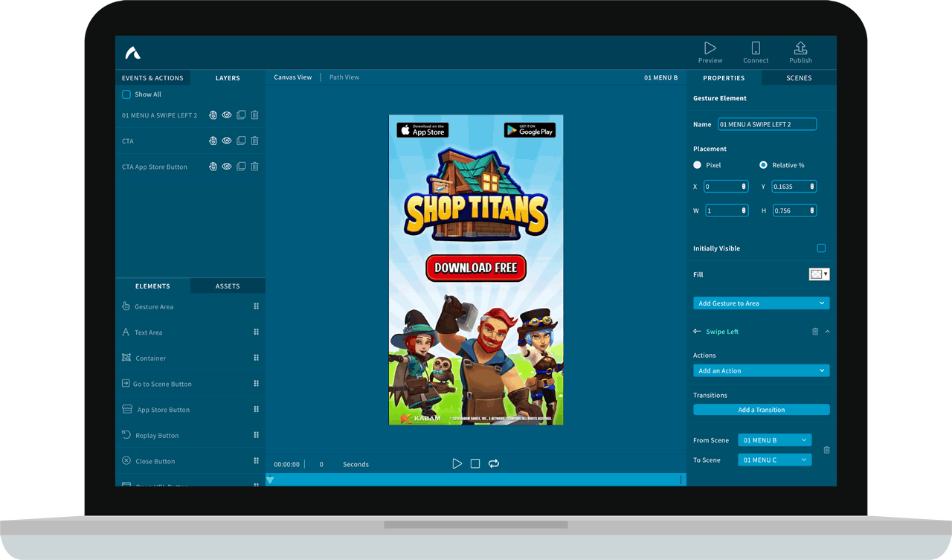The height and width of the screenshot is (560, 952).
Task: Open the From Scene 01 MENU B dropdown
Action: coord(775,440)
